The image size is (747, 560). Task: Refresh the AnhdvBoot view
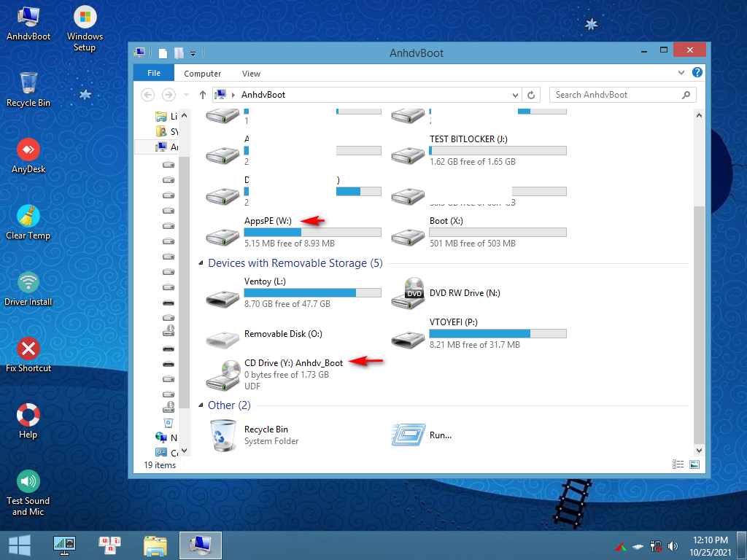(531, 95)
